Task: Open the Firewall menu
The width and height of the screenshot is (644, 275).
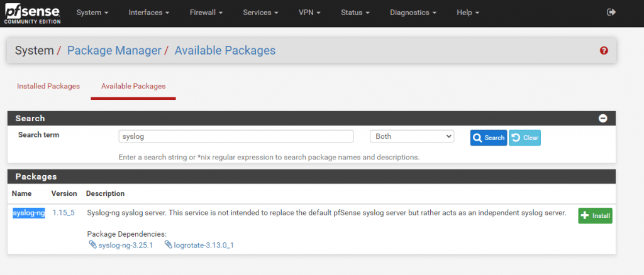Action: (x=206, y=13)
